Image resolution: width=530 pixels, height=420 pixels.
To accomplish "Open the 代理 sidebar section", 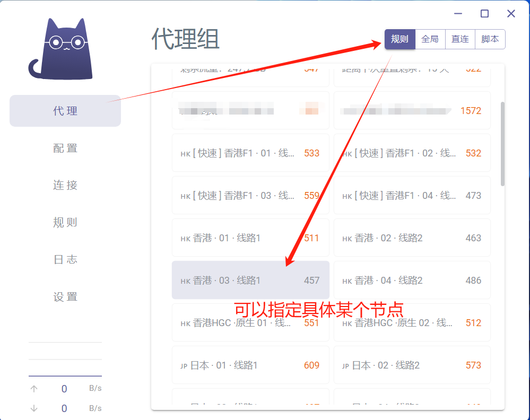I will (x=65, y=111).
